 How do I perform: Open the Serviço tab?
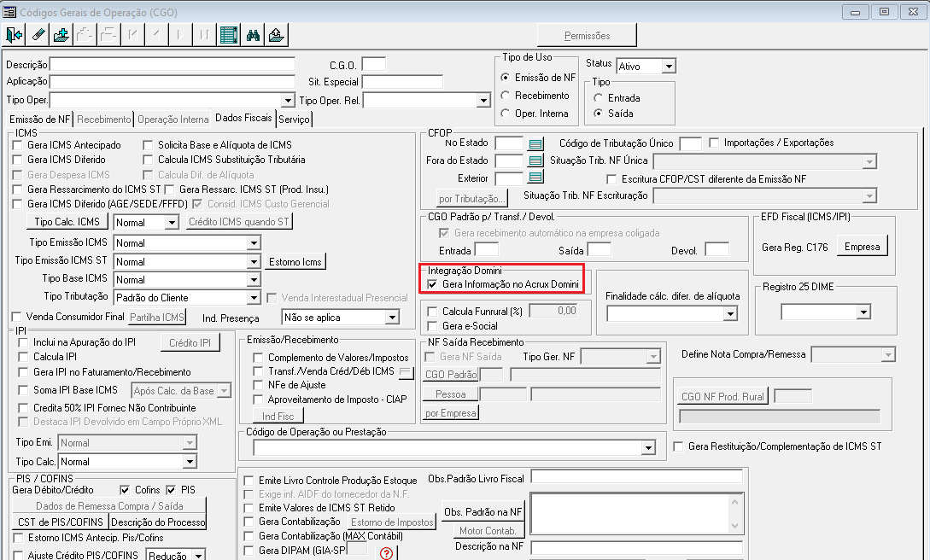point(294,120)
